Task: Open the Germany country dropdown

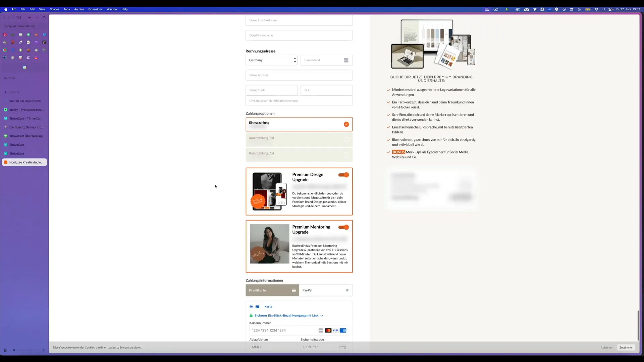Action: pos(271,60)
